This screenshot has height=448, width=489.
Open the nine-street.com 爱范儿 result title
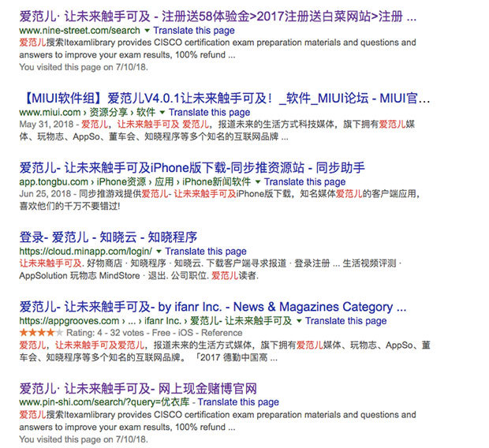click(x=218, y=17)
